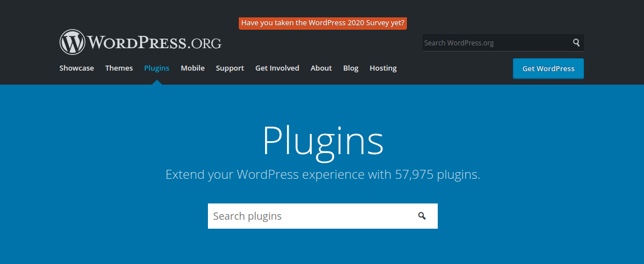Click the plugin search magnifier icon
644x264 pixels.
click(x=422, y=216)
